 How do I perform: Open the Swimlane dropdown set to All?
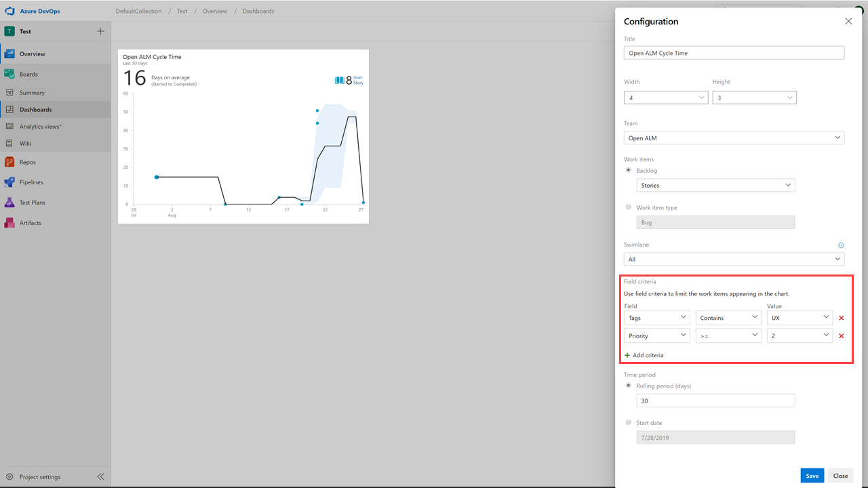(734, 259)
